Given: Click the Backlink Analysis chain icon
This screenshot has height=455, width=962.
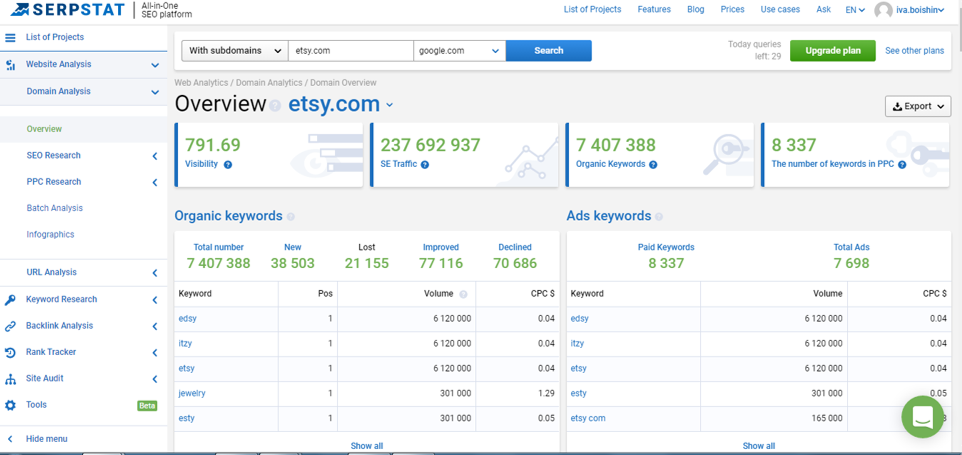Looking at the screenshot, I should 10,326.
